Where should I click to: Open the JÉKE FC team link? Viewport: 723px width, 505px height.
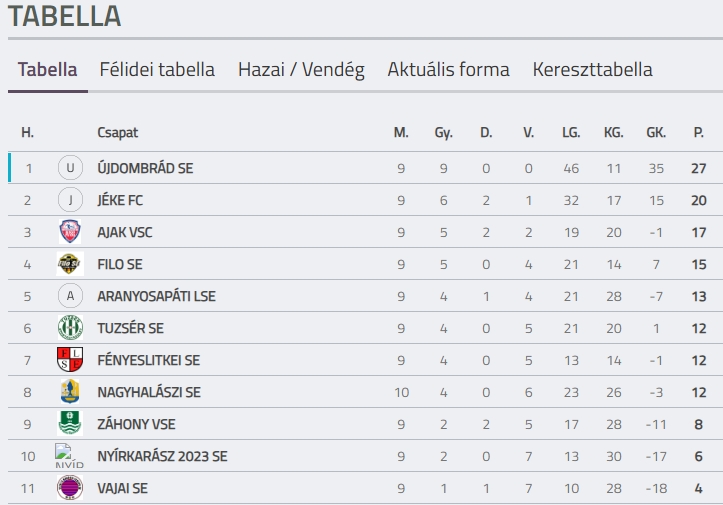coord(120,200)
